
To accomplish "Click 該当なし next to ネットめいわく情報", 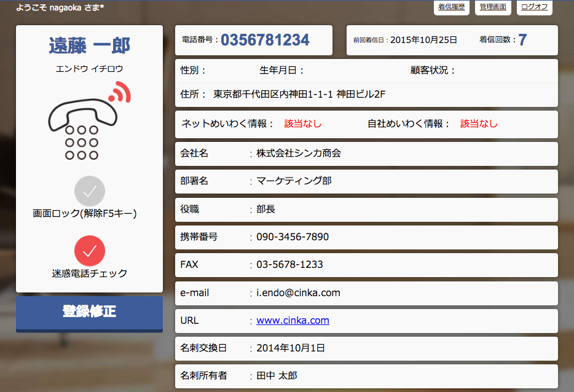I will 303,123.
